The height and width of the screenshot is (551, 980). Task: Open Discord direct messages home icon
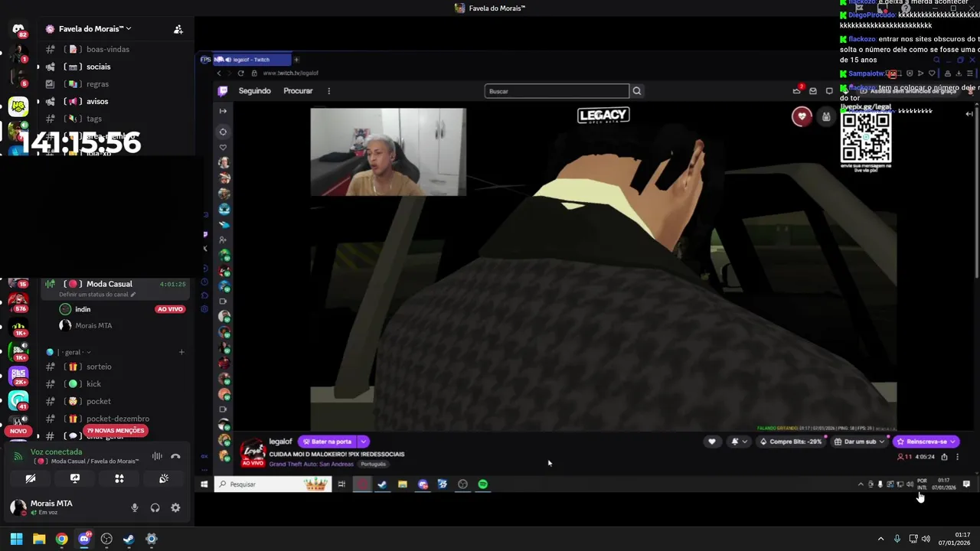point(18,29)
